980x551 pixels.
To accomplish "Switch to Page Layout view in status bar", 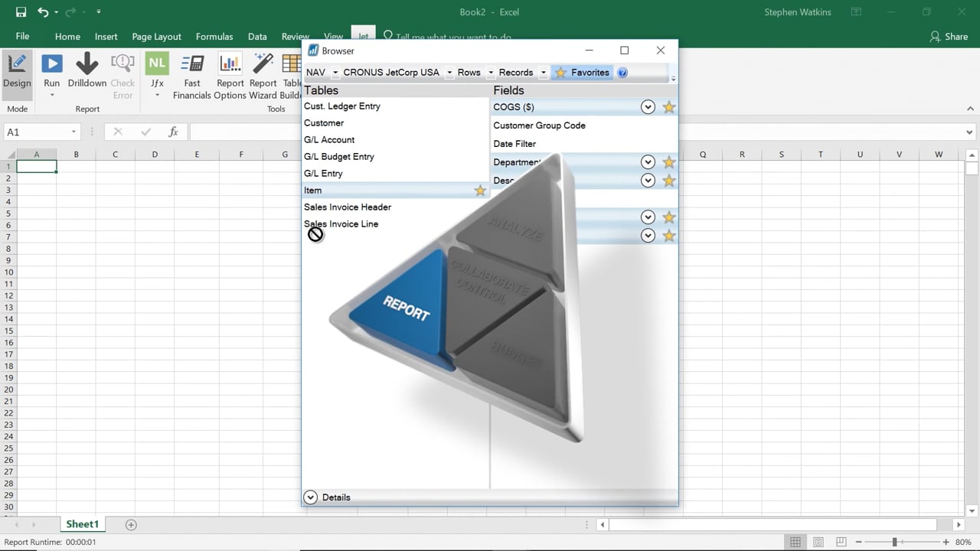I will [818, 542].
